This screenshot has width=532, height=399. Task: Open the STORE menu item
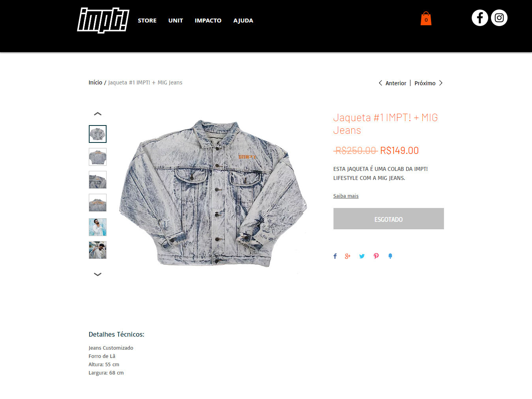click(147, 21)
